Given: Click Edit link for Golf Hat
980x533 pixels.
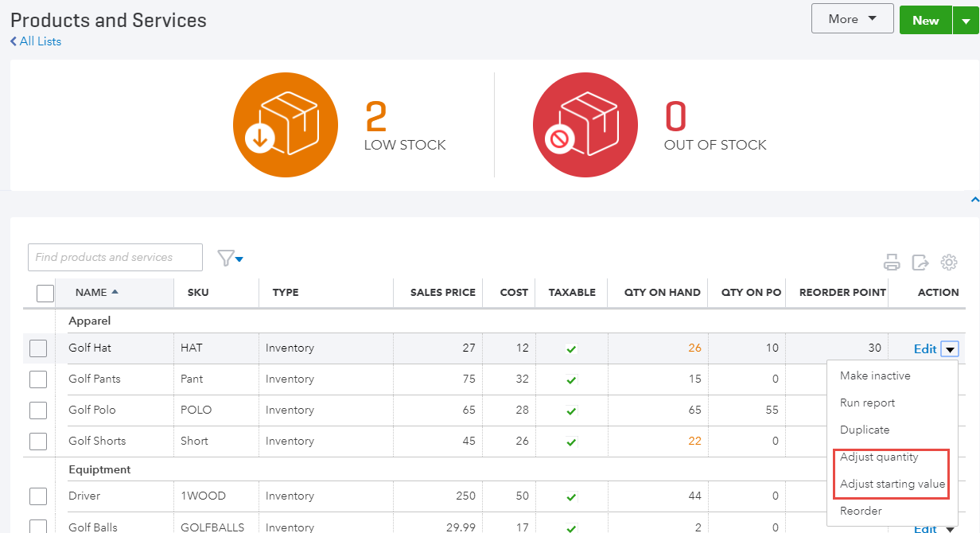Looking at the screenshot, I should click(x=925, y=348).
